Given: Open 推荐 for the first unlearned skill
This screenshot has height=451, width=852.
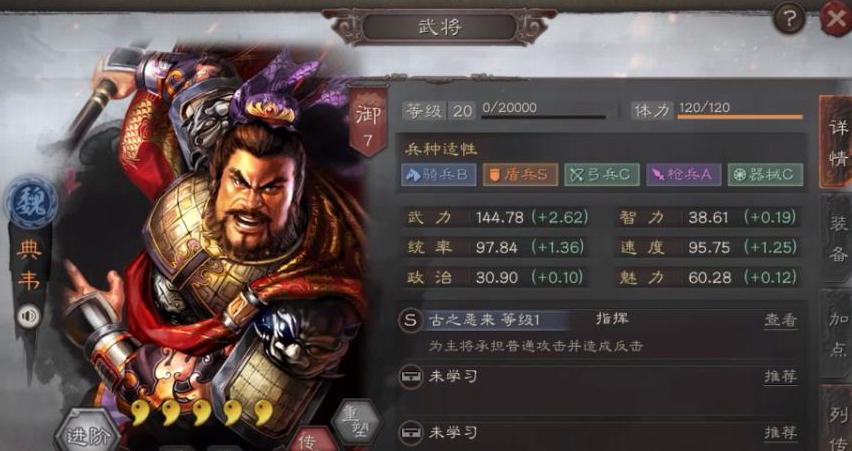Looking at the screenshot, I should 781,376.
